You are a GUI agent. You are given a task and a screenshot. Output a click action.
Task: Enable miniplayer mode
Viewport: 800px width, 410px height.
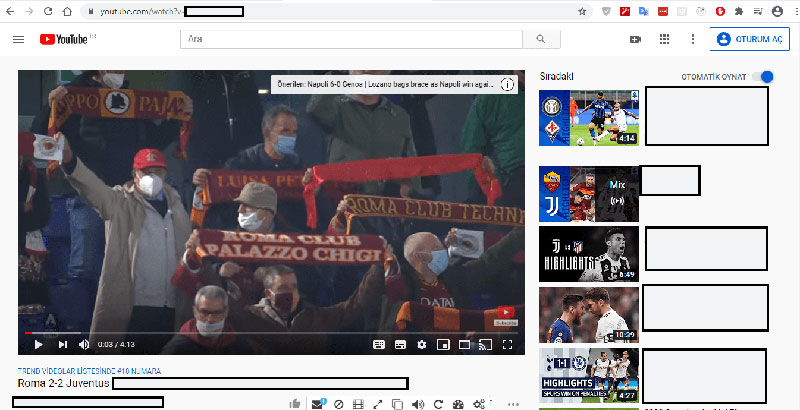[443, 345]
